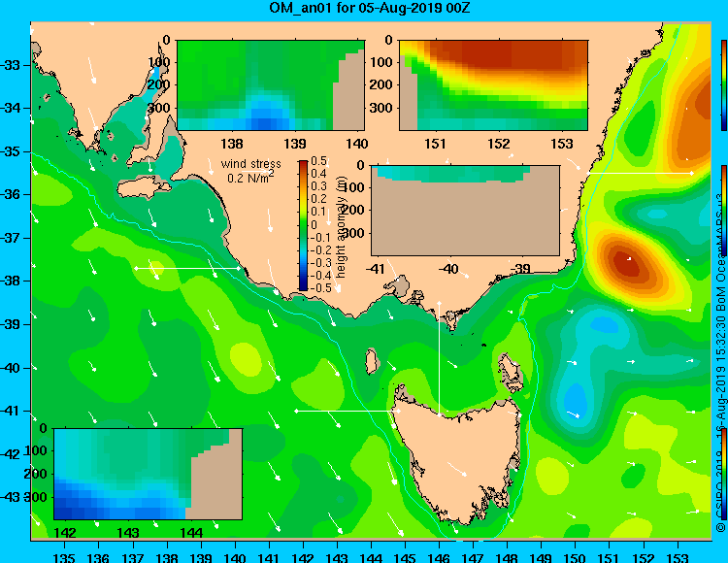Viewport: 728px width, 563px height.
Task: Click the 0 tick on the color bar
Action: pos(314,224)
